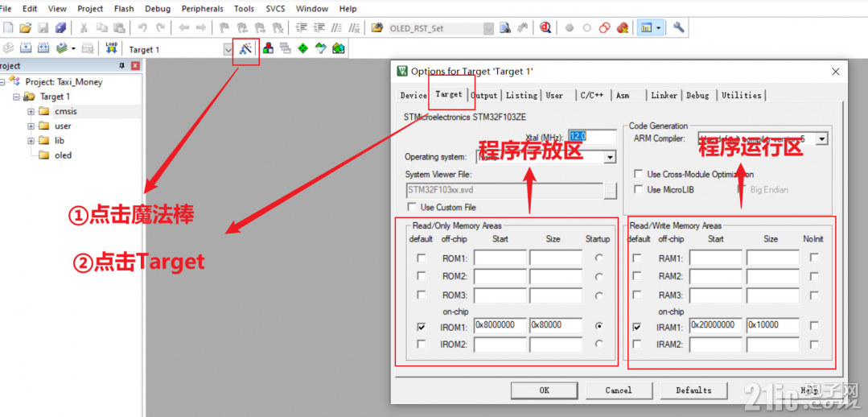
Task: Uncheck the IROM1 default checkbox
Action: (422, 327)
